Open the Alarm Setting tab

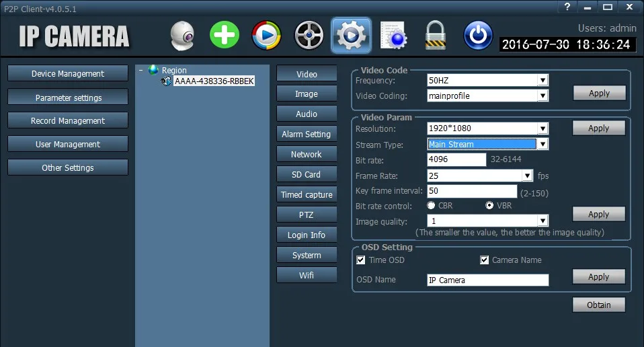(x=307, y=134)
